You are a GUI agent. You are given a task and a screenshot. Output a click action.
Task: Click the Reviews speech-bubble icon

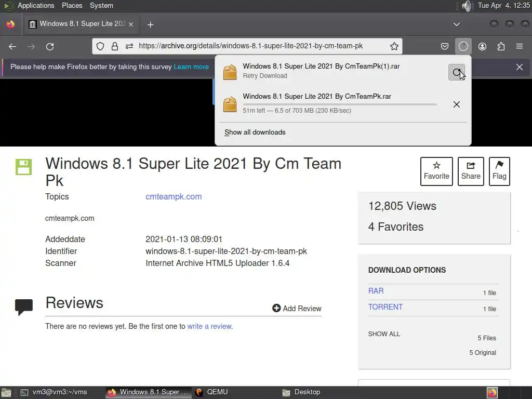click(24, 307)
